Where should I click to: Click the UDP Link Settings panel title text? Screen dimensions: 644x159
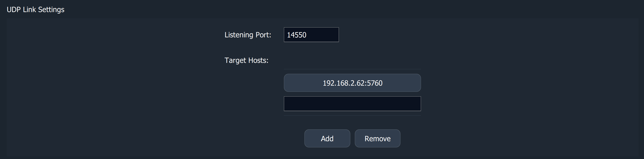(x=36, y=10)
